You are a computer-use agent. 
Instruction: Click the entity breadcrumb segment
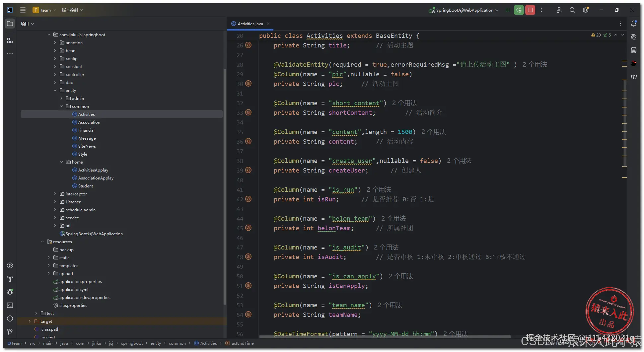[x=156, y=343]
